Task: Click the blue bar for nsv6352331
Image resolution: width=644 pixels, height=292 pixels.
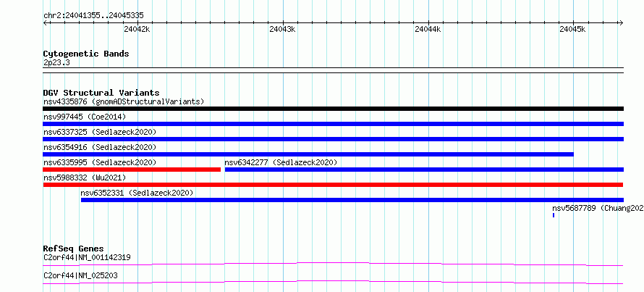Action: click(x=352, y=200)
